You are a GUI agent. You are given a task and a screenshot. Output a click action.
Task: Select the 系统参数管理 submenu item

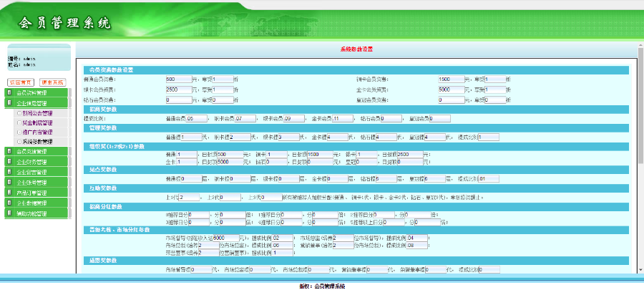pyautogui.click(x=37, y=141)
